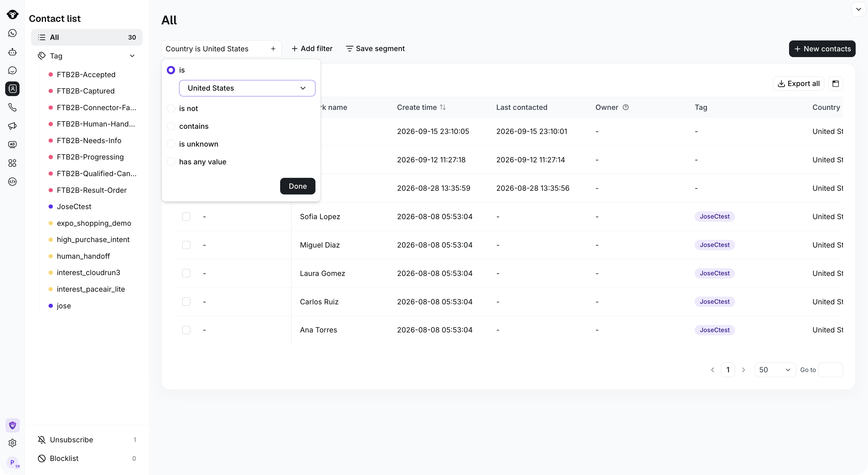Select the 'is' radio option
Screen dimensions: 868x475
171,70
